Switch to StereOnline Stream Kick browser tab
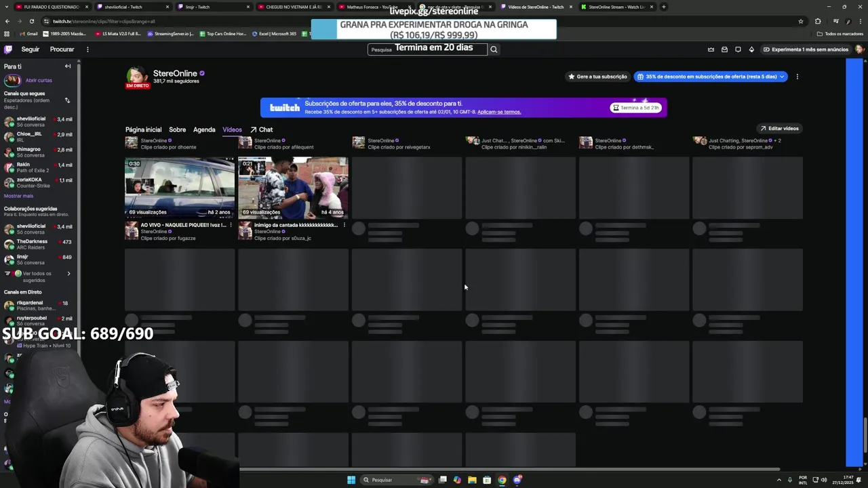868x488 pixels. pyautogui.click(x=616, y=7)
